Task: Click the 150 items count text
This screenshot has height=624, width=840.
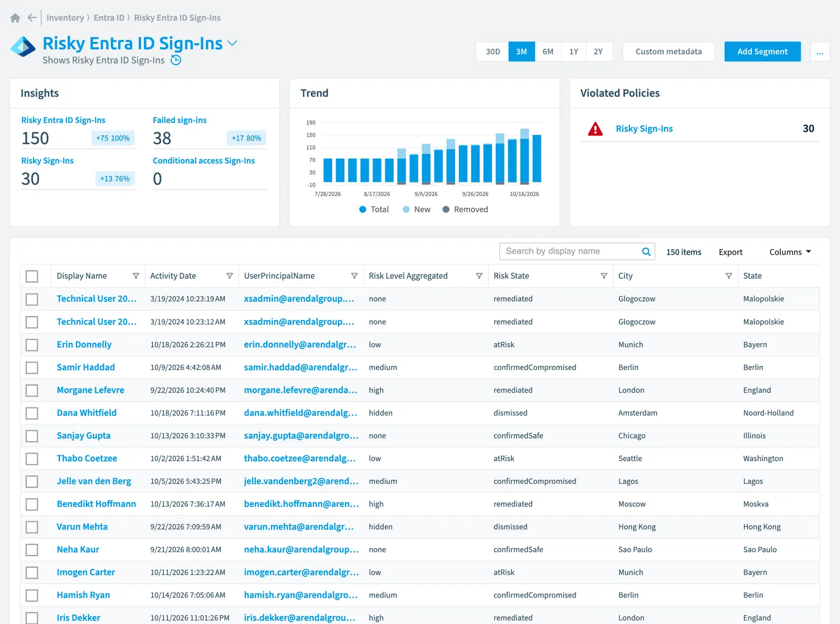Action: (x=684, y=252)
